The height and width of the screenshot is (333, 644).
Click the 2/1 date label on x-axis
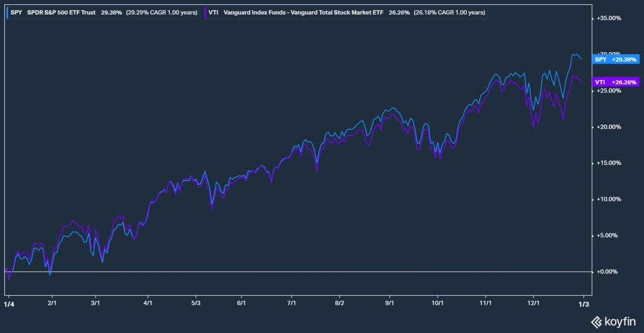52,303
